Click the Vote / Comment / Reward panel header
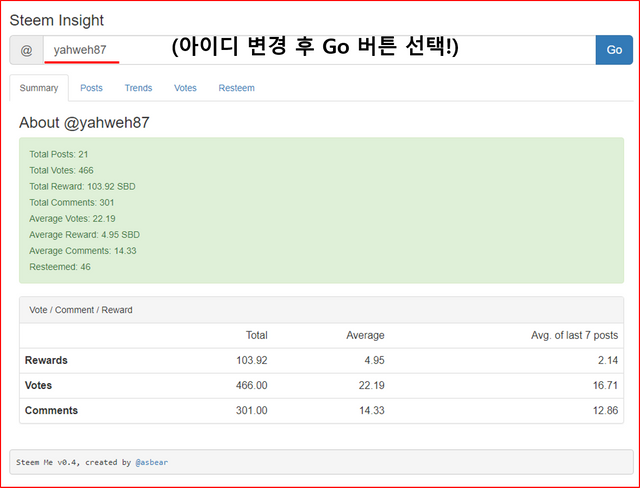640x488 pixels. pos(321,310)
